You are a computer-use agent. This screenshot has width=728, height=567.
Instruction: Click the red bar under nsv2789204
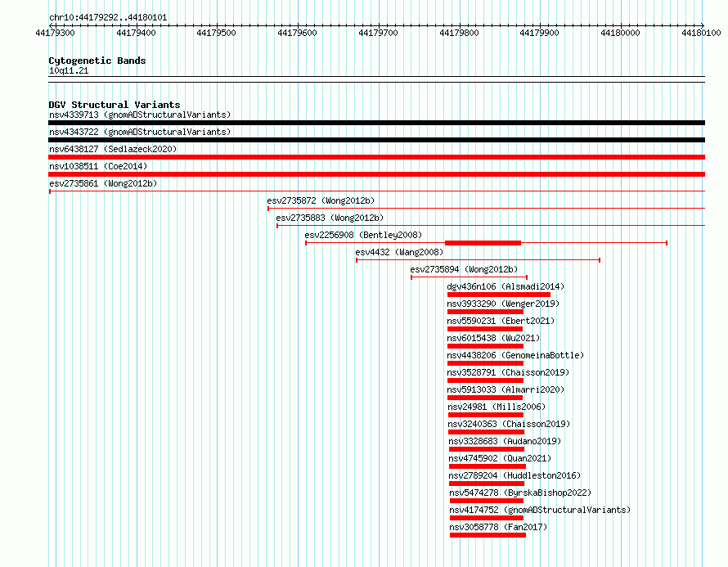click(x=487, y=484)
